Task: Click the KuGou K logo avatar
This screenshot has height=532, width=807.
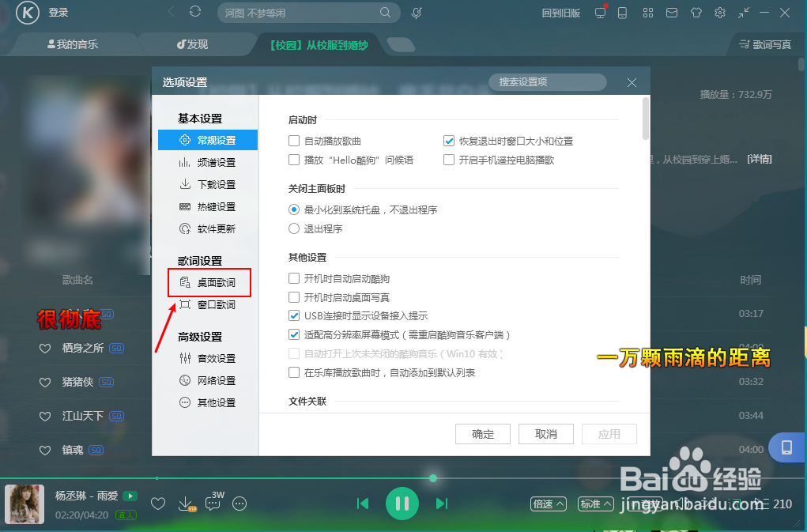Action: [28, 13]
